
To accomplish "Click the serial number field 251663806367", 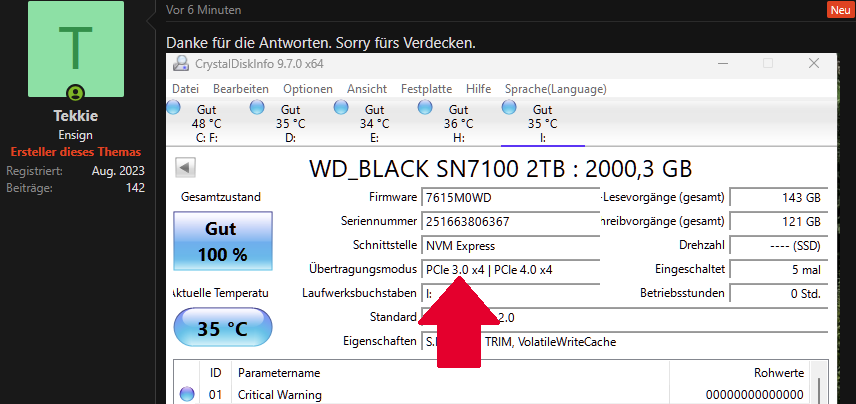I will 510,222.
